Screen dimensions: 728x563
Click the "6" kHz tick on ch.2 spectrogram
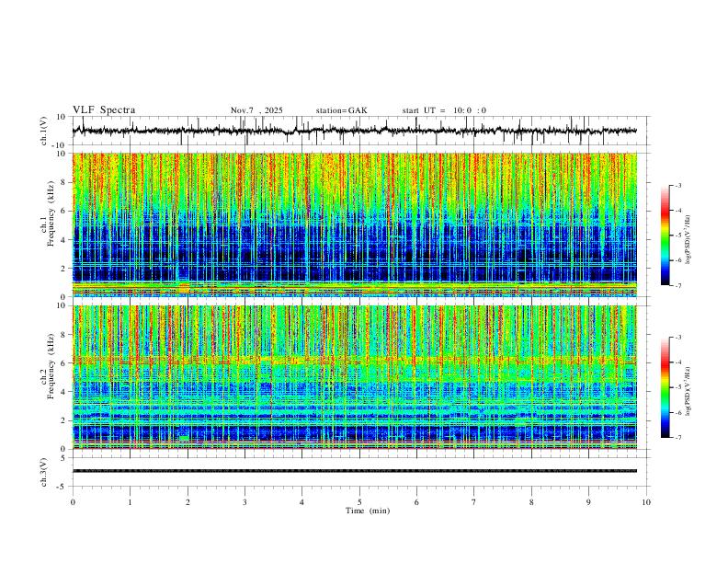[x=64, y=363]
